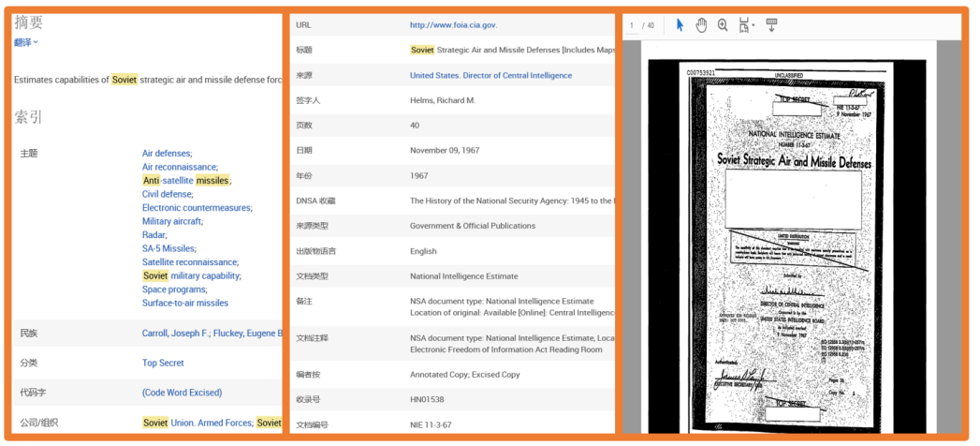Screen dimensions: 980x446
Task: Open the SA-5 Missiles subject link
Action: point(168,248)
